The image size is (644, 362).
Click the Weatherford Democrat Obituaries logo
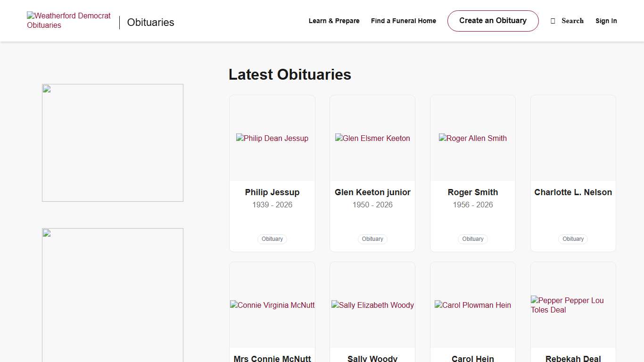tap(69, 21)
